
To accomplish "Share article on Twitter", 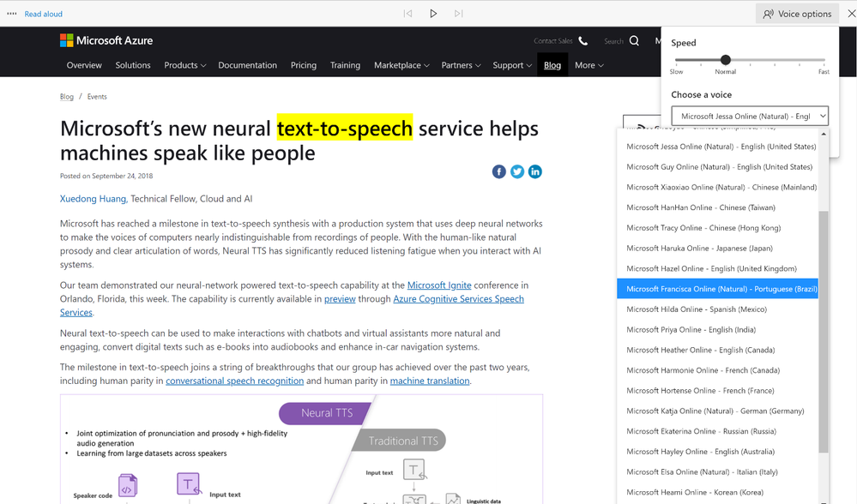I will [x=517, y=171].
